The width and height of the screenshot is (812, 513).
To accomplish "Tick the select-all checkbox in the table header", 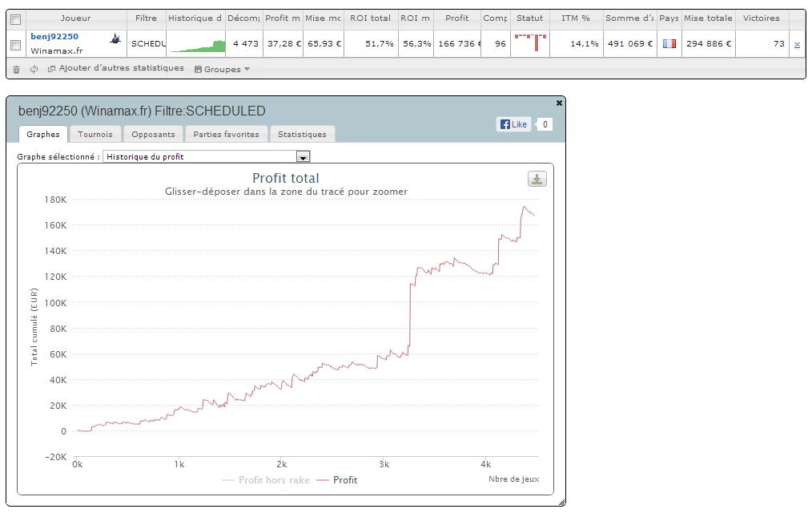I will coord(15,20).
